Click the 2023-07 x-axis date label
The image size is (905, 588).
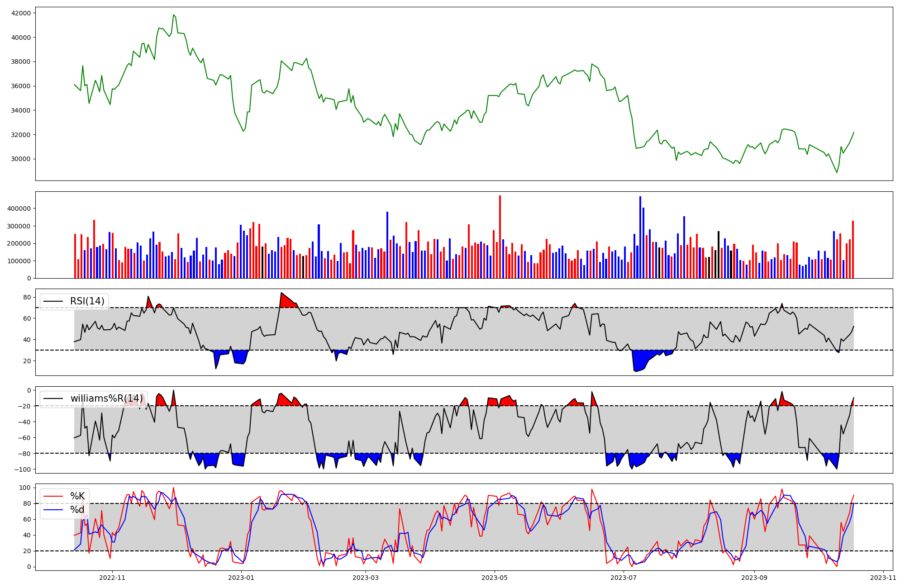pyautogui.click(x=624, y=578)
